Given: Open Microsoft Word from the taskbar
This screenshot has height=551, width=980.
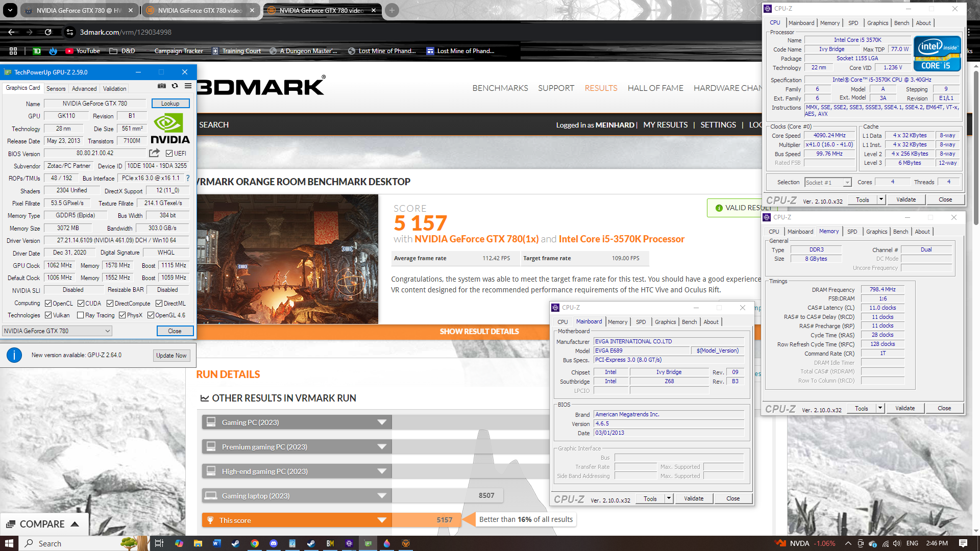Looking at the screenshot, I should pyautogui.click(x=216, y=543).
